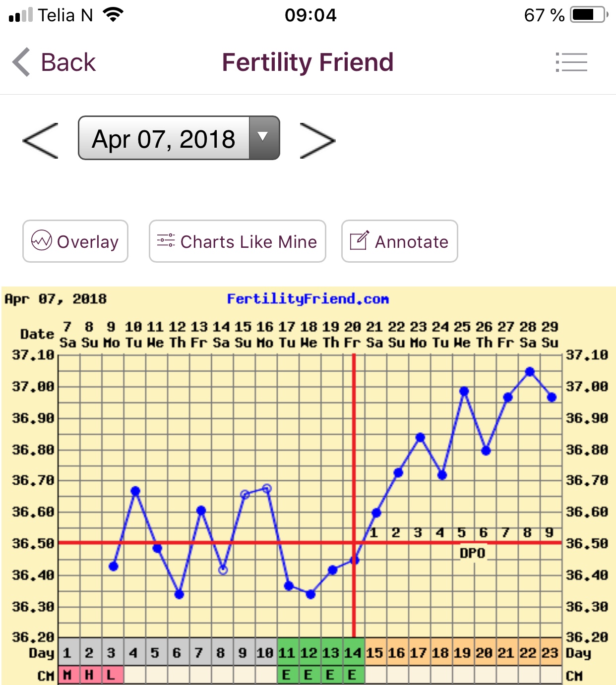Tap the green E marker under day 11
Viewport: 616px width, 685px height.
tap(286, 675)
